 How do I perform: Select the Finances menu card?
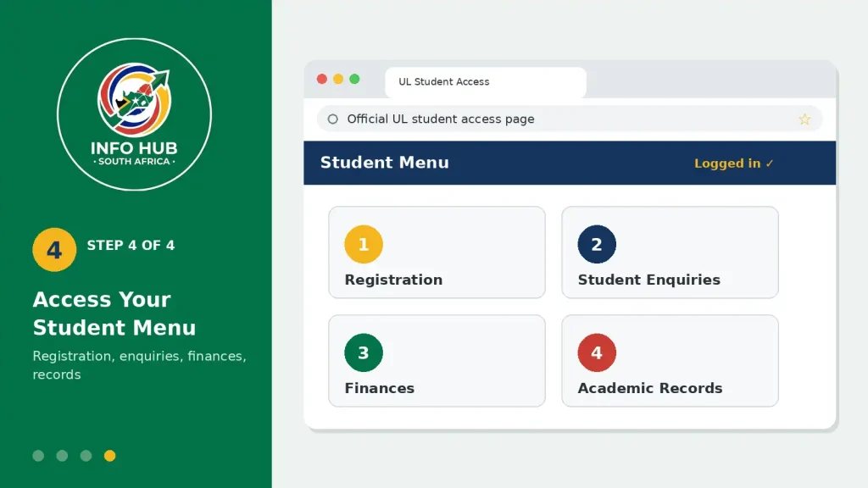point(437,361)
